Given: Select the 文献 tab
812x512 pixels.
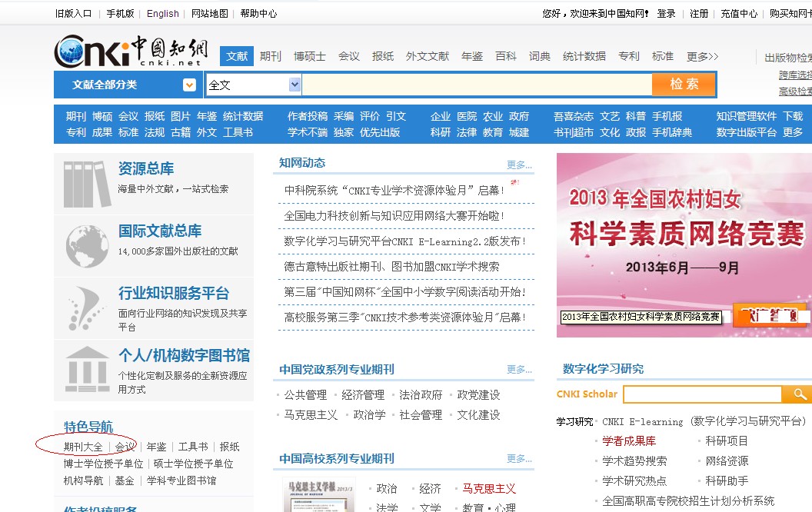Looking at the screenshot, I should coord(236,55).
